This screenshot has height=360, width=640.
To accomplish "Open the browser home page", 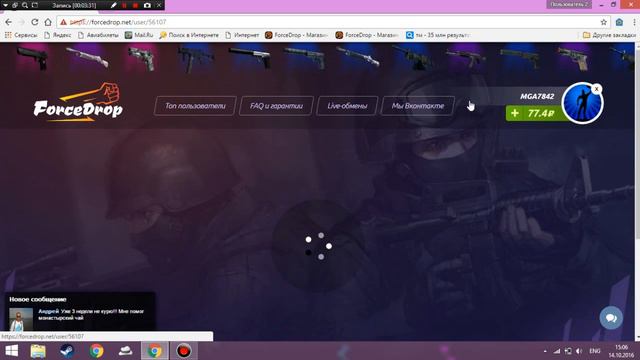I will [x=48, y=22].
